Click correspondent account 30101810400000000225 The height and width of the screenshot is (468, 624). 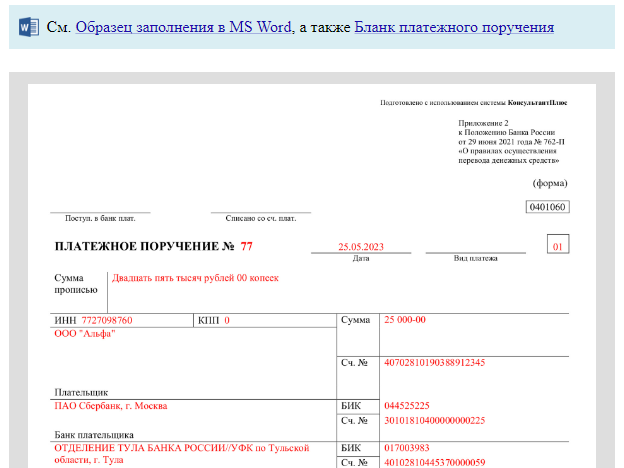click(x=435, y=421)
